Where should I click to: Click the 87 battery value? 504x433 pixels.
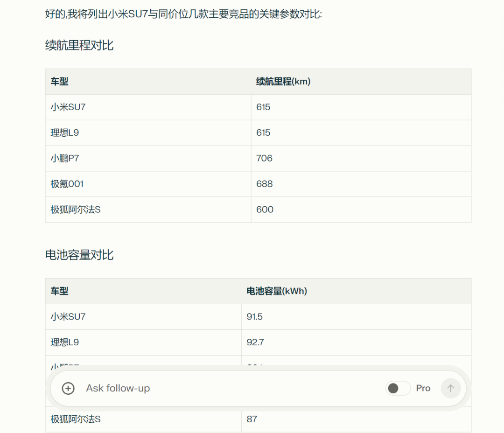coord(252,419)
